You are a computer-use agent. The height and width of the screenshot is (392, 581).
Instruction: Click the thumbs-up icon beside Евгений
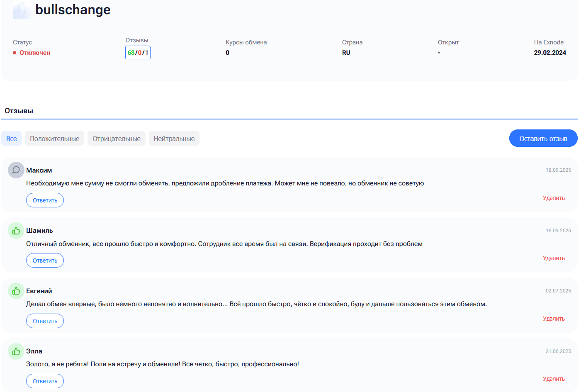16,291
